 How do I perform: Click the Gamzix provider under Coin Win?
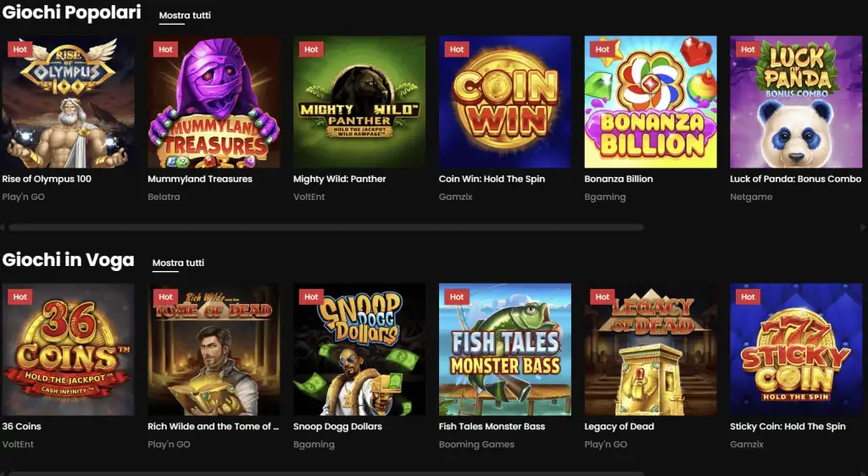455,196
